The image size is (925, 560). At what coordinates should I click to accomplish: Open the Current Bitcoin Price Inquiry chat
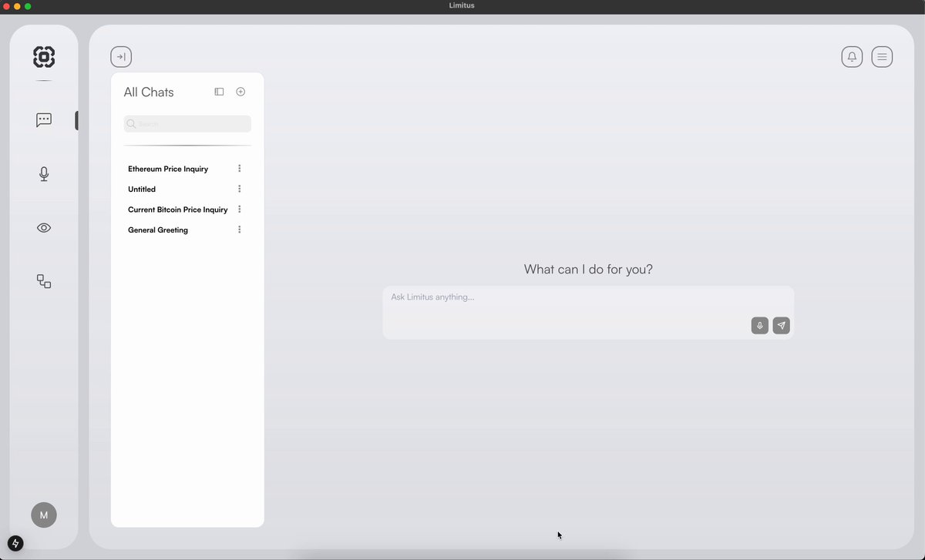pyautogui.click(x=178, y=210)
